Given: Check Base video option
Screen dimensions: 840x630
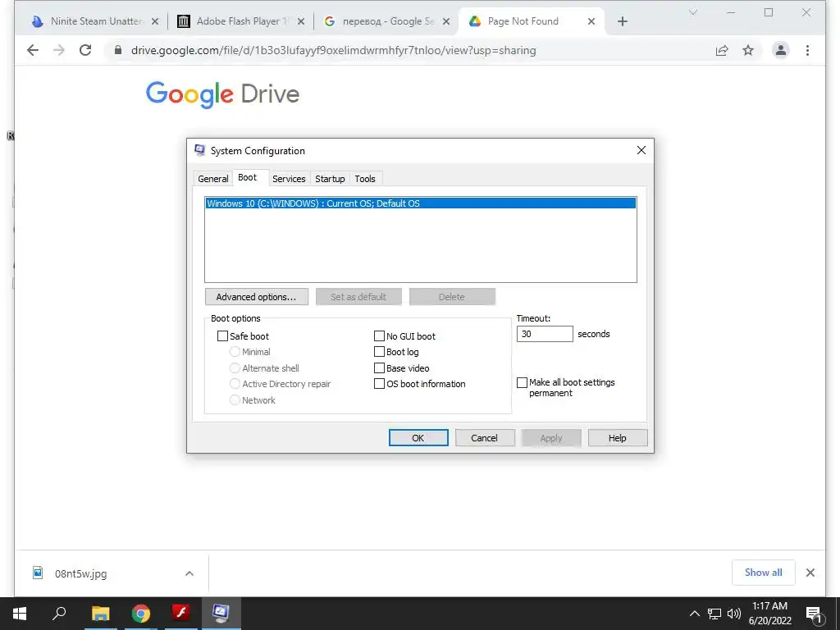Looking at the screenshot, I should click(379, 368).
